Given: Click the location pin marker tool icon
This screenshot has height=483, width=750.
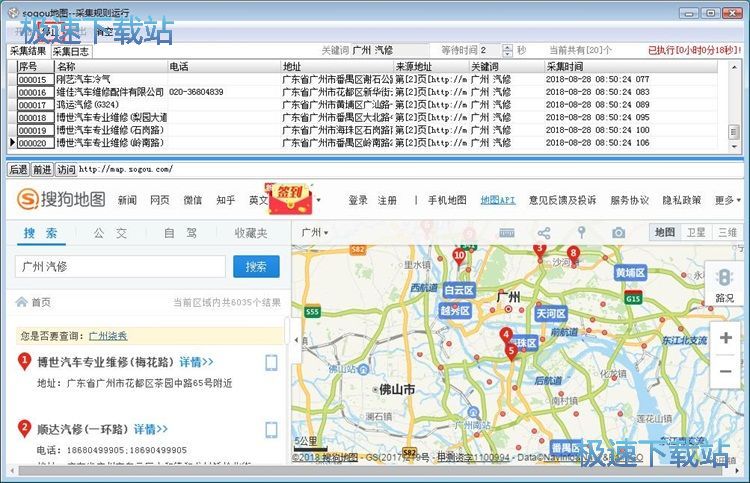Looking at the screenshot, I should [581, 233].
